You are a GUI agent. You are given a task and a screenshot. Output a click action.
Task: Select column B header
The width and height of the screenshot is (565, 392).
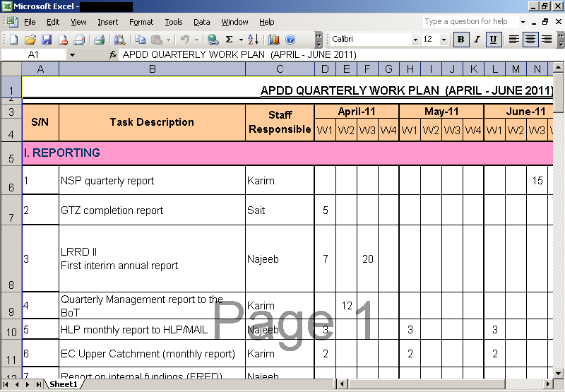[152, 69]
